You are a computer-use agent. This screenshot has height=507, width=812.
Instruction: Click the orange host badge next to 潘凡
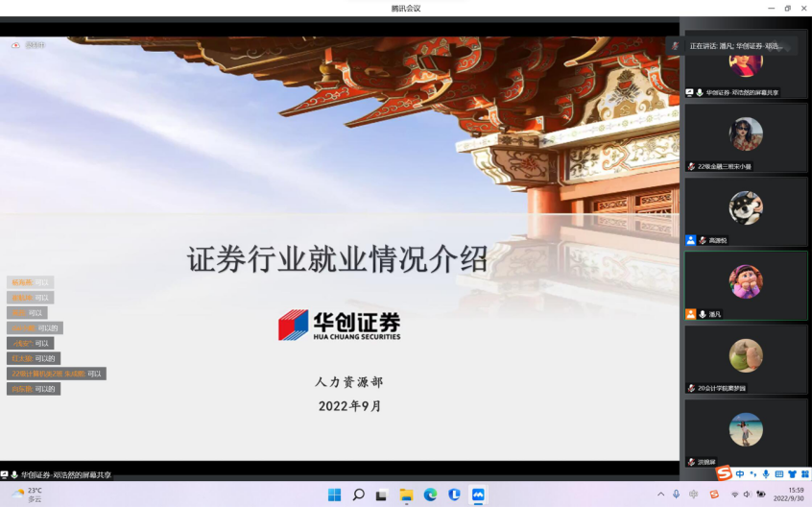[690, 314]
